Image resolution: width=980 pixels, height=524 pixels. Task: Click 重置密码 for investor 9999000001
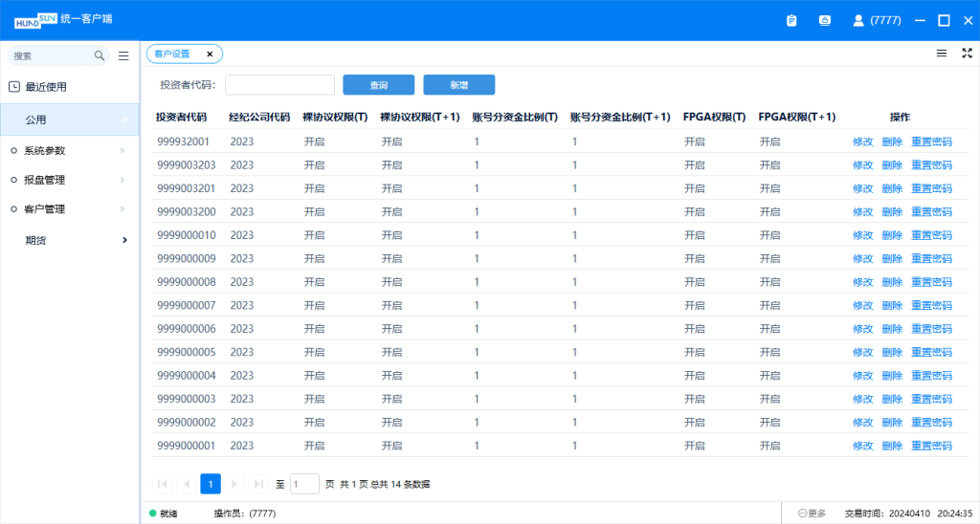931,446
